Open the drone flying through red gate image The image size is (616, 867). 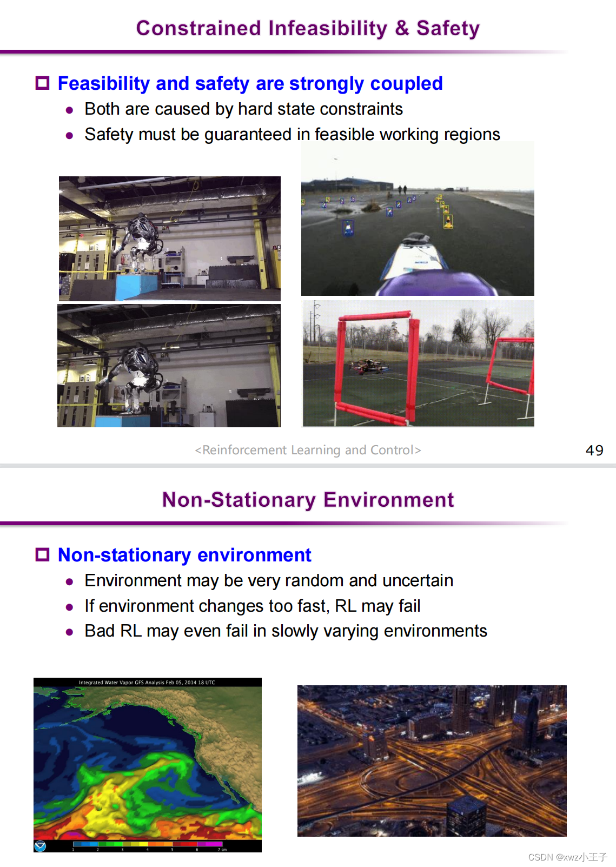click(x=418, y=363)
